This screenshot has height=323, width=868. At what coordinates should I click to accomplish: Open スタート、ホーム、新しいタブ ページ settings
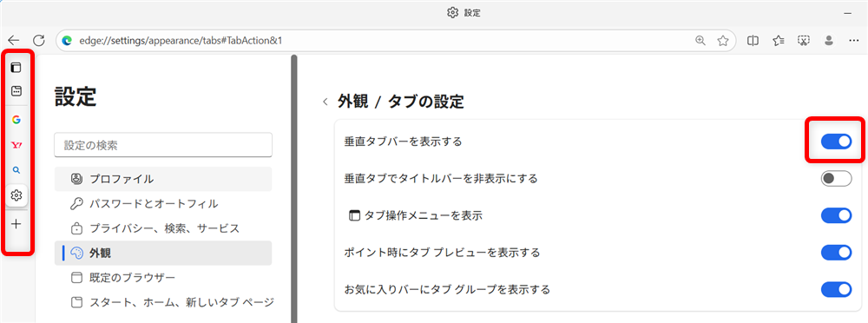(x=163, y=302)
